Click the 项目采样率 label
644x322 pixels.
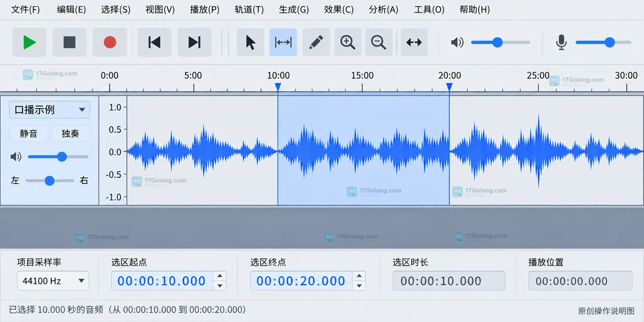(x=39, y=262)
